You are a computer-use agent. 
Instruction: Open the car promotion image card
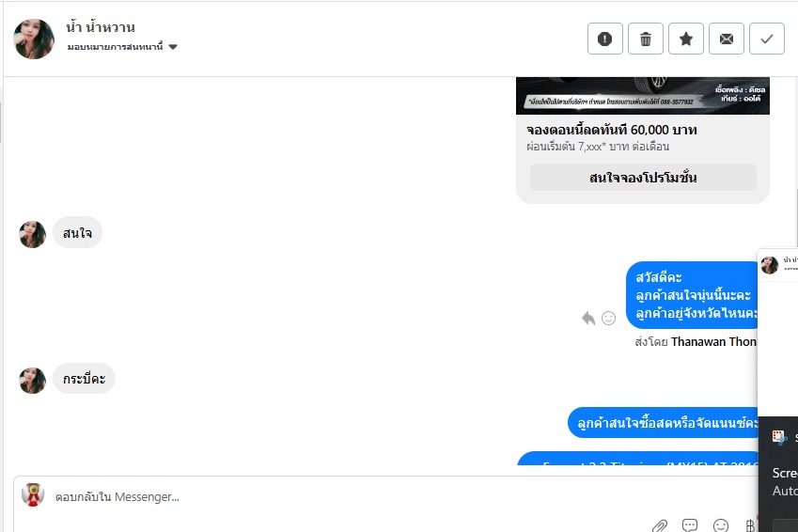[x=643, y=96]
